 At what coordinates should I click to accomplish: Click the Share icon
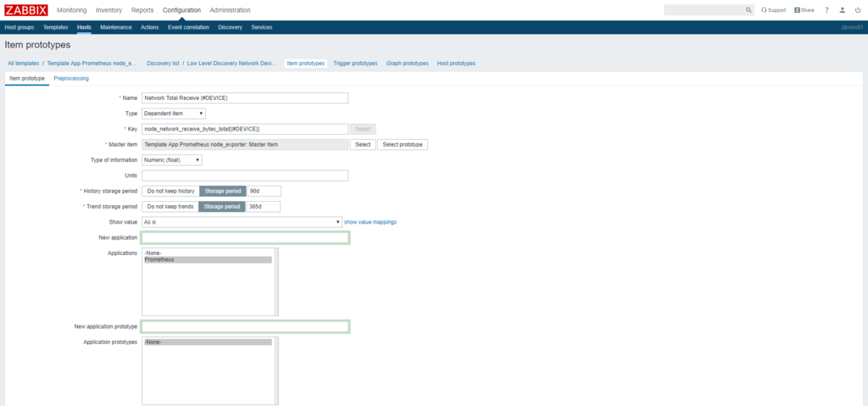pos(804,10)
